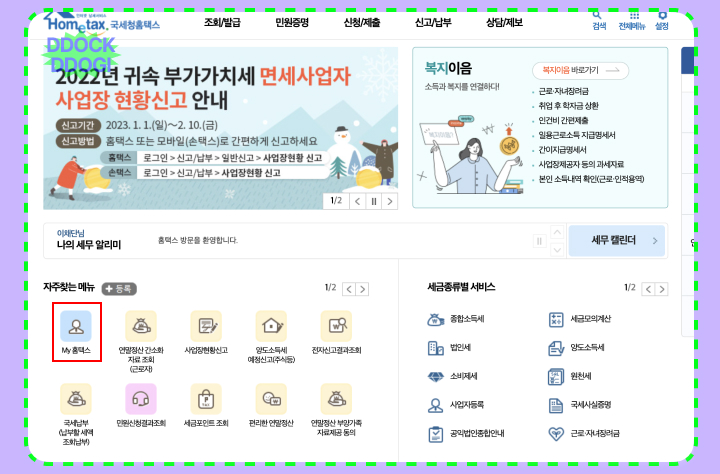Open the 근로·자녀장려금 link in 복지이음
The width and height of the screenshot is (720, 474).
[x=563, y=91]
